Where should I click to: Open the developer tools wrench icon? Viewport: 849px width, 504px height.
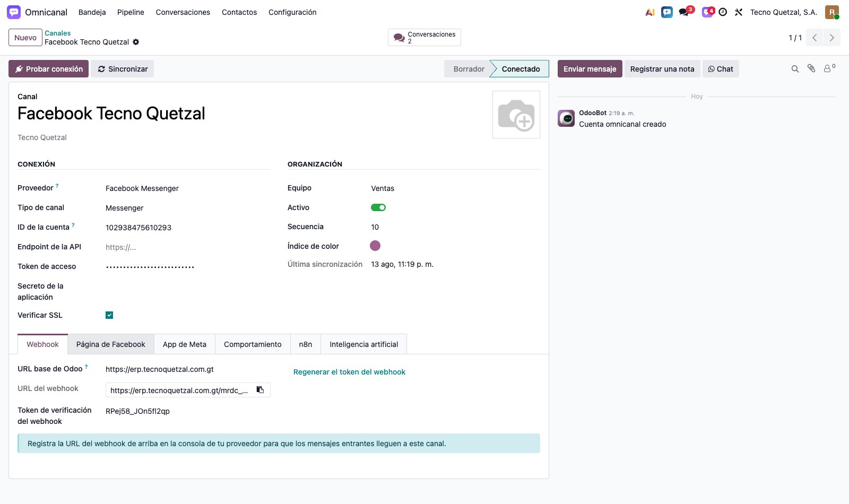[739, 12]
